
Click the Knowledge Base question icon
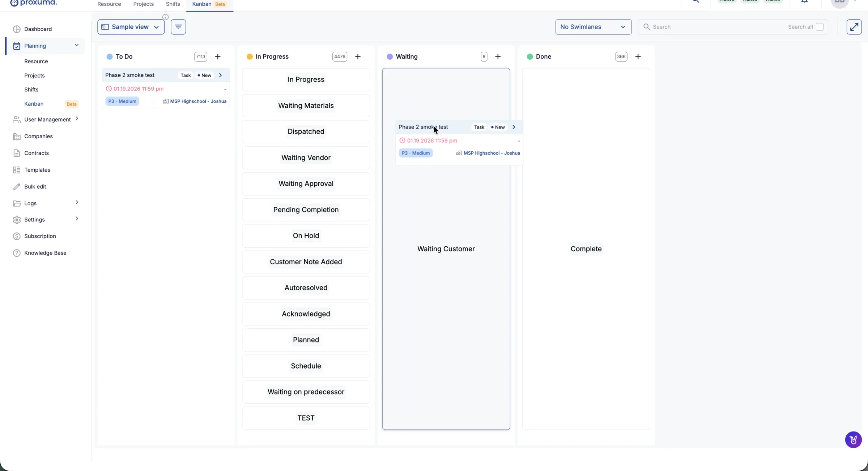coord(17,253)
